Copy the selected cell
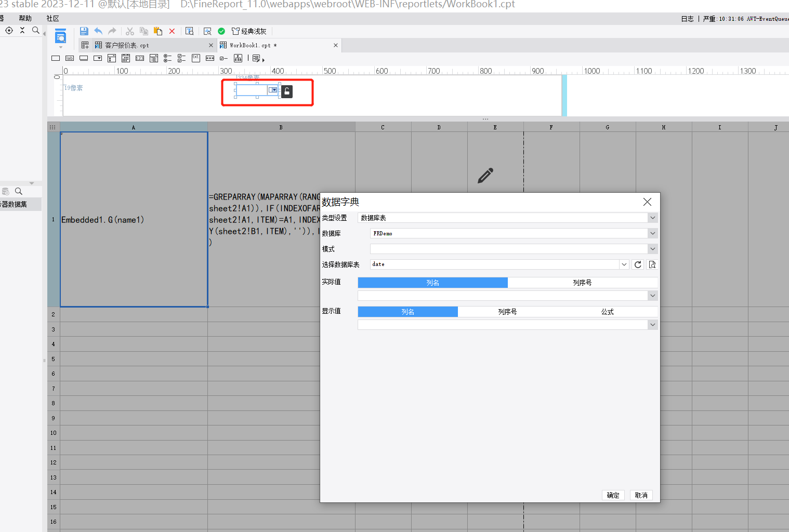Image resolution: width=789 pixels, height=532 pixels. [x=144, y=31]
